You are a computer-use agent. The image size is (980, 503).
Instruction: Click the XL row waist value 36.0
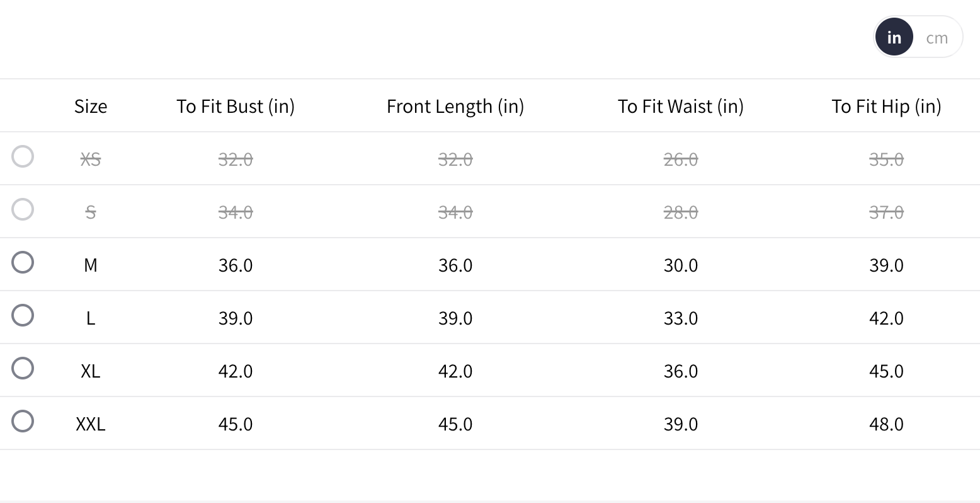681,371
